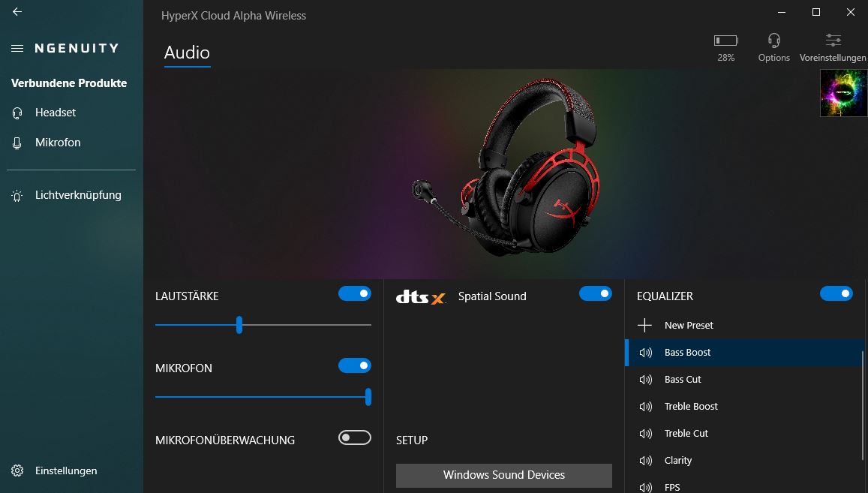The height and width of the screenshot is (493, 868).
Task: Toggle the Lautstärke switch off
Action: tap(355, 294)
